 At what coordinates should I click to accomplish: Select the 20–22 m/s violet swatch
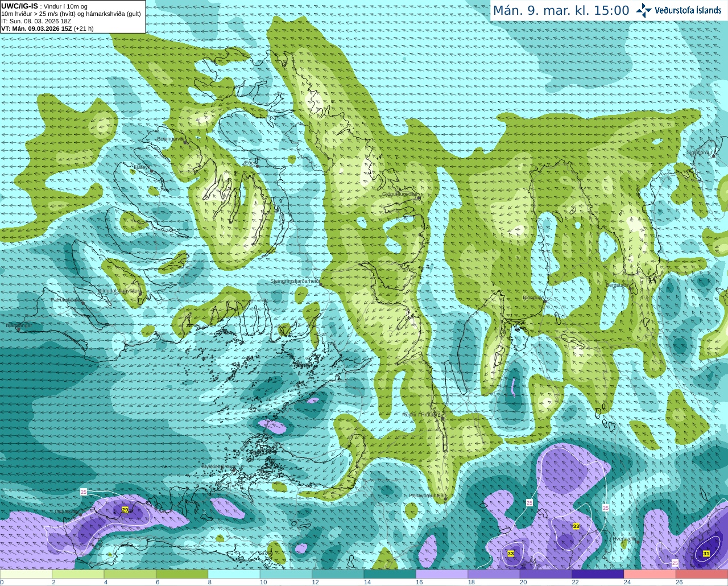(x=547, y=574)
